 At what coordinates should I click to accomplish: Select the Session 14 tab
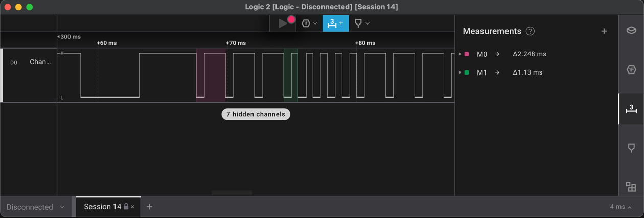[102, 207]
